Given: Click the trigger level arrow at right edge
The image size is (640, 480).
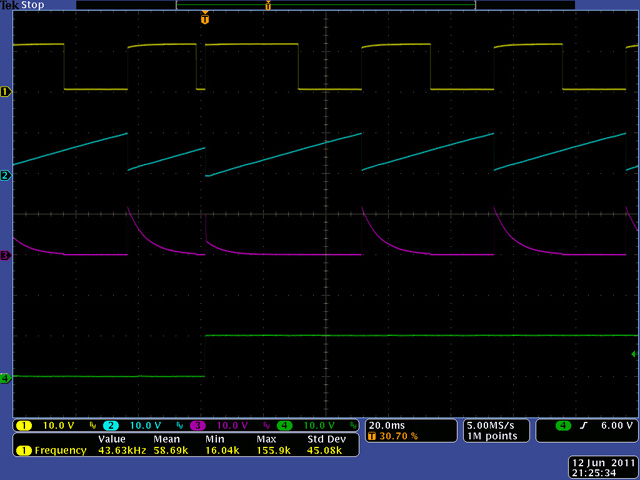Looking at the screenshot, I should [634, 354].
